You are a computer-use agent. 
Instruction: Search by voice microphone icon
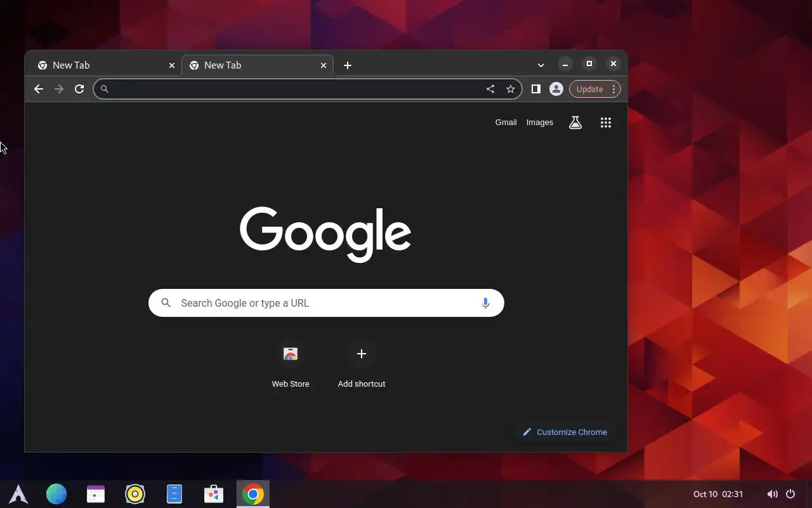[x=485, y=303]
